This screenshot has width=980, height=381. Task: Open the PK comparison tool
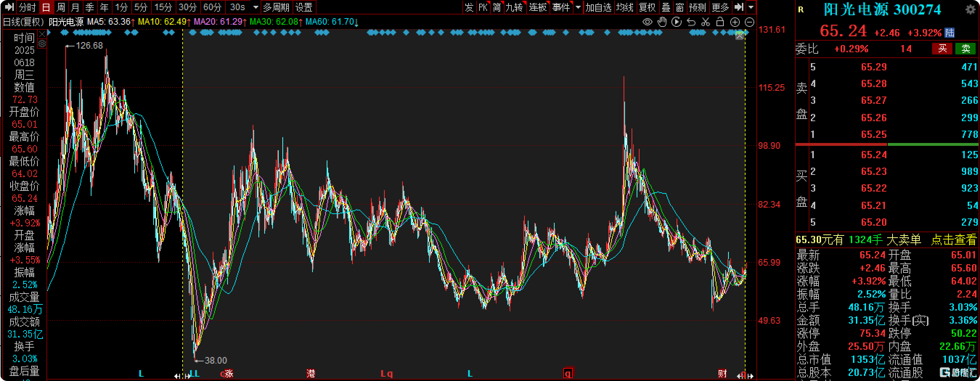483,7
